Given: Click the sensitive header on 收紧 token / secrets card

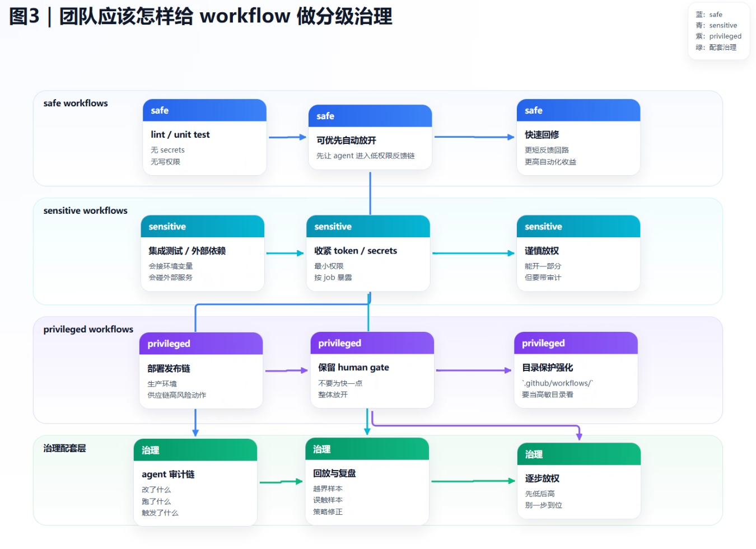Looking at the screenshot, I should tap(367, 226).
